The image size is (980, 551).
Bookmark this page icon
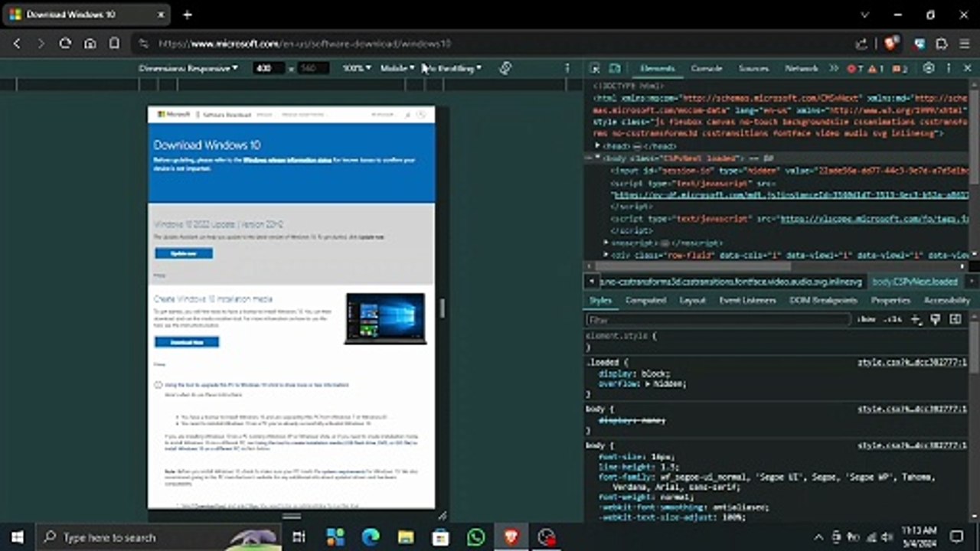114,44
